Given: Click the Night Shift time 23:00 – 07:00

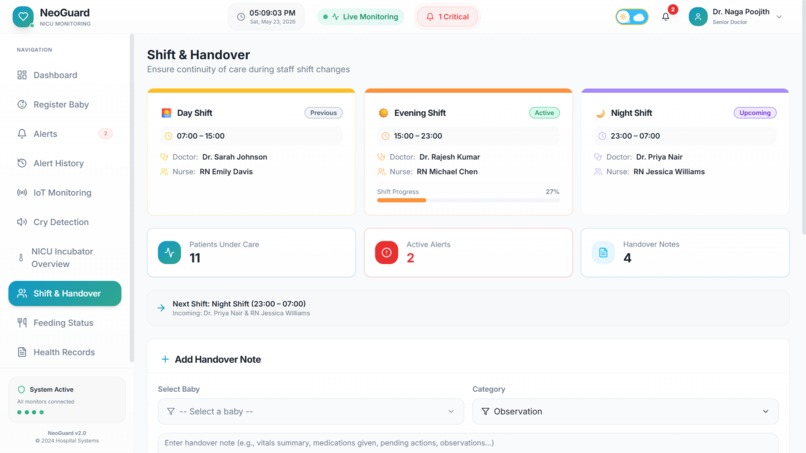Looking at the screenshot, I should [x=635, y=136].
